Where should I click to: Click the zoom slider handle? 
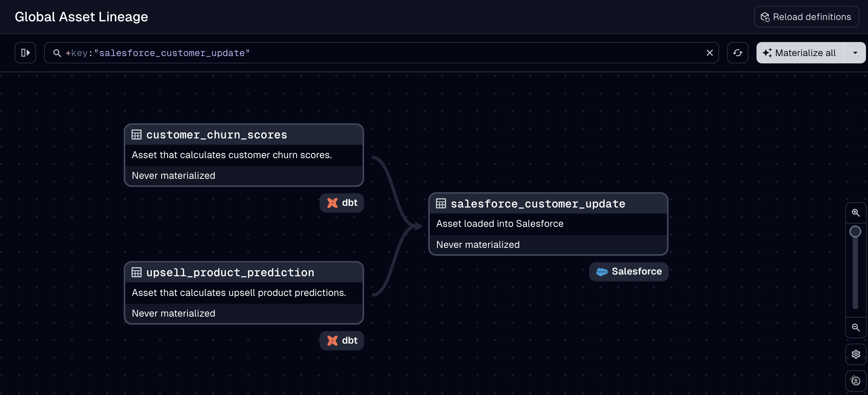[855, 232]
